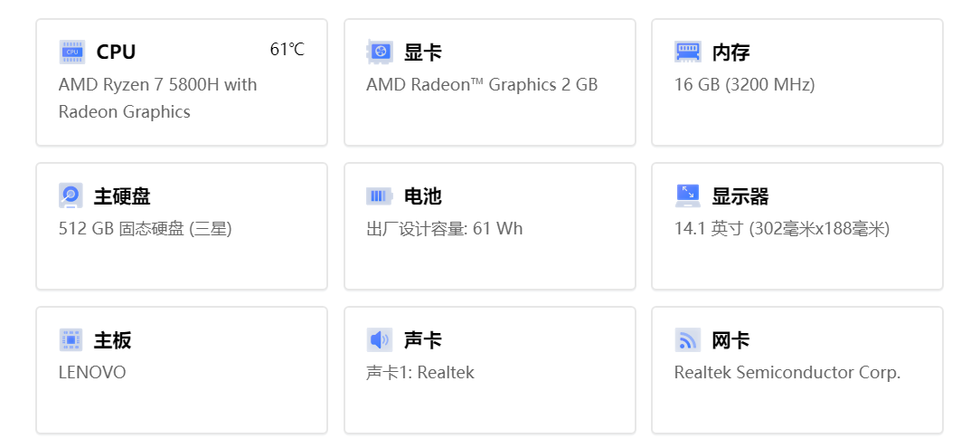
Task: Click the 声卡1: Realtek entry
Action: (x=419, y=373)
